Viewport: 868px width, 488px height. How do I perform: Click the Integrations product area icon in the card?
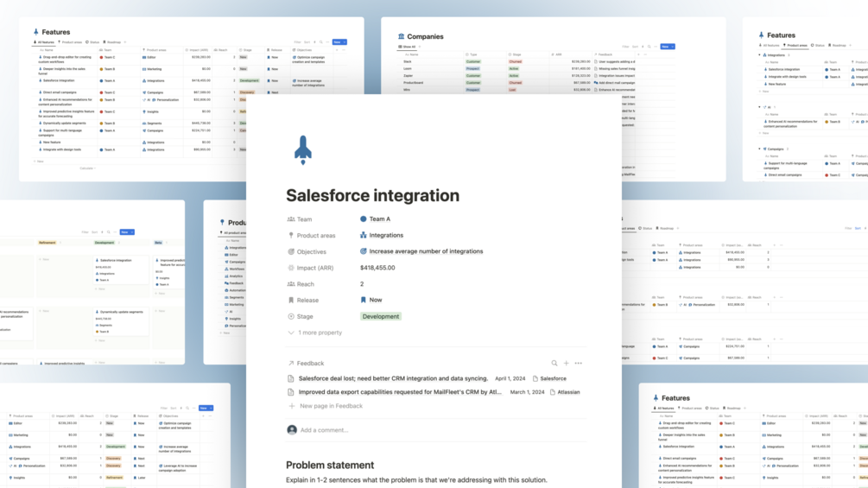click(363, 235)
